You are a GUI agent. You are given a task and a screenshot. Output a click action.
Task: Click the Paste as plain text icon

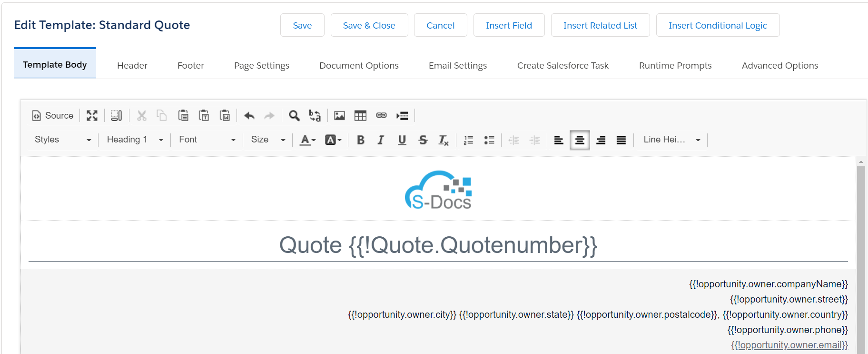point(204,116)
